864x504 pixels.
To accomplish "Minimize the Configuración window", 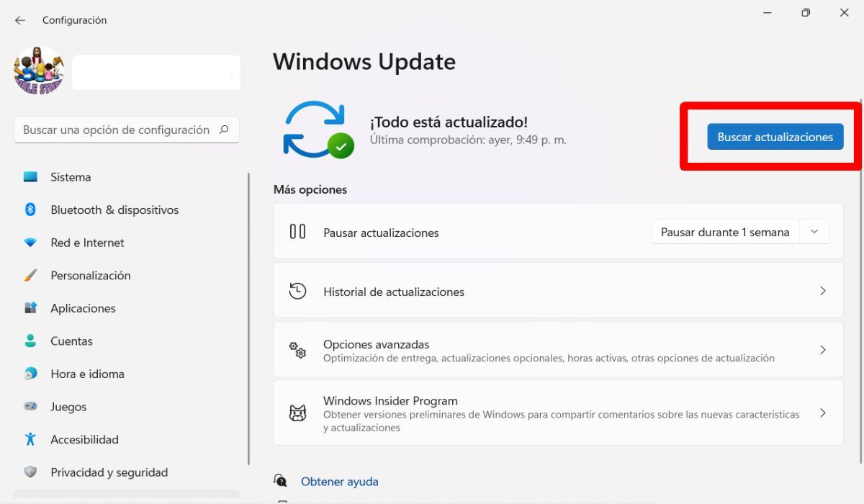I will [766, 13].
